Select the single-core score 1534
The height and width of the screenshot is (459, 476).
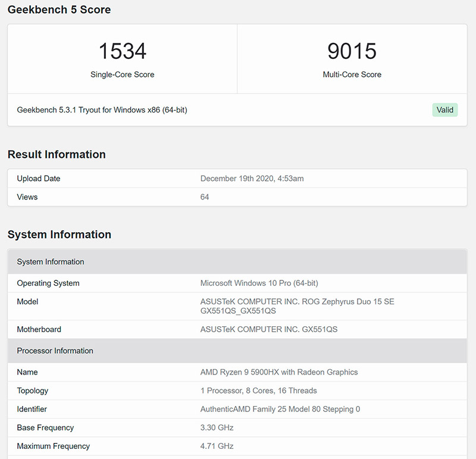(x=123, y=51)
